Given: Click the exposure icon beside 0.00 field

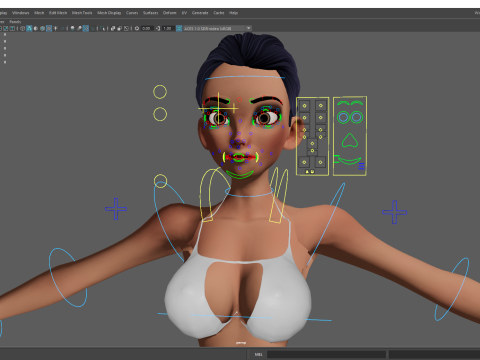Looking at the screenshot, I should 137,28.
